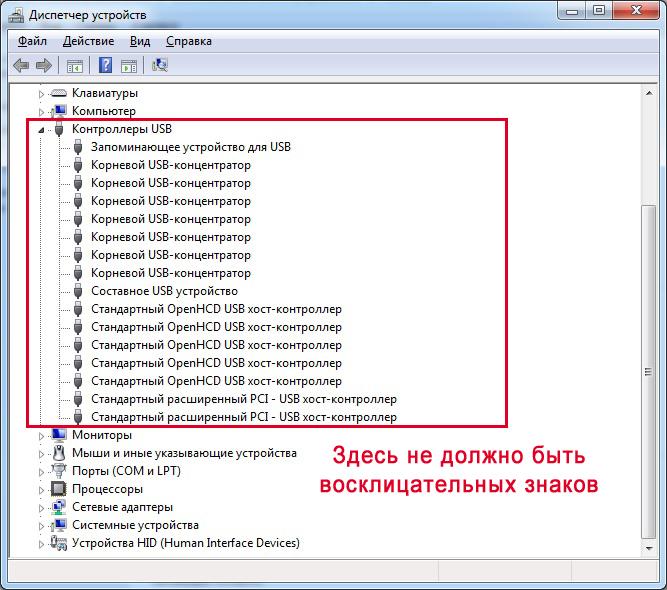Maximize the Диспетчер устройств window
This screenshot has width=667, height=590.
click(x=599, y=10)
